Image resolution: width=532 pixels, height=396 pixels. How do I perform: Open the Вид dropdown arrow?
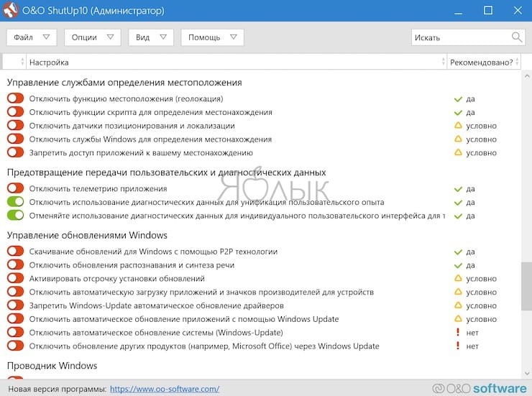(x=163, y=37)
